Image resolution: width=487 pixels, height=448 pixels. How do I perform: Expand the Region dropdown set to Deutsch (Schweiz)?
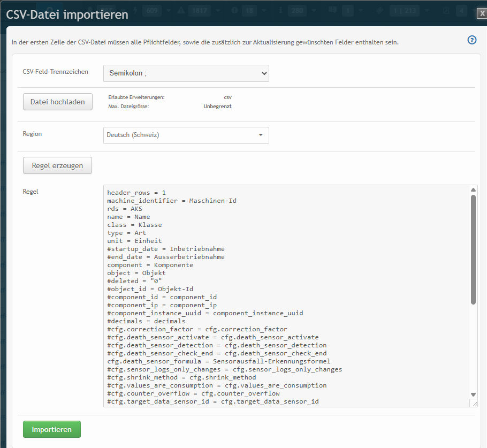186,135
